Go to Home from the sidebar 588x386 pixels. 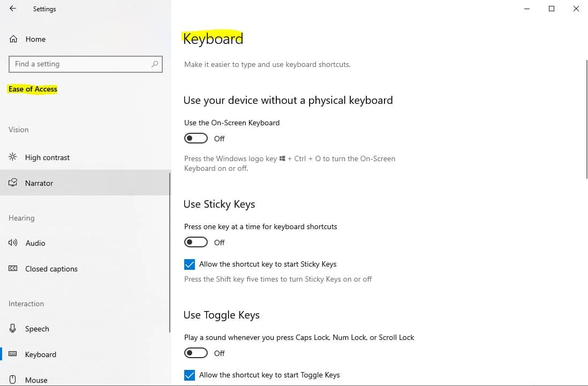35,39
